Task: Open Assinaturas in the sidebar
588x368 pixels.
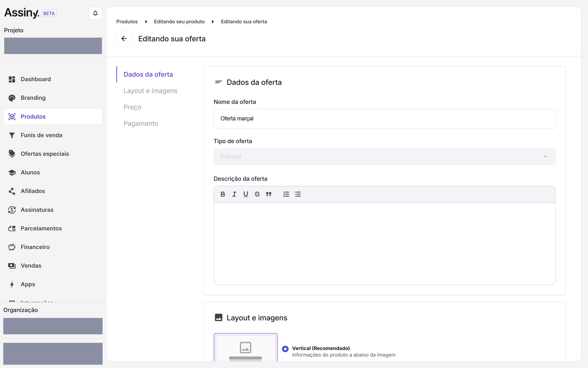Action: (x=53, y=210)
